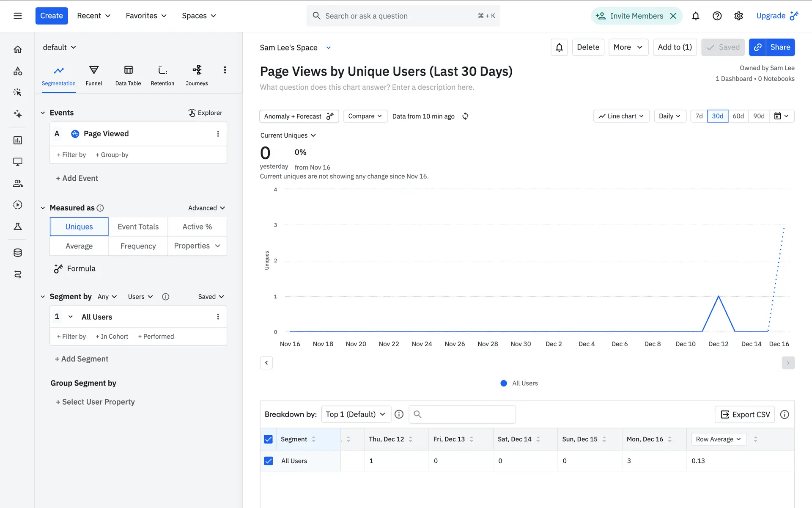
Task: Click + Add Segment link
Action: pos(82,359)
